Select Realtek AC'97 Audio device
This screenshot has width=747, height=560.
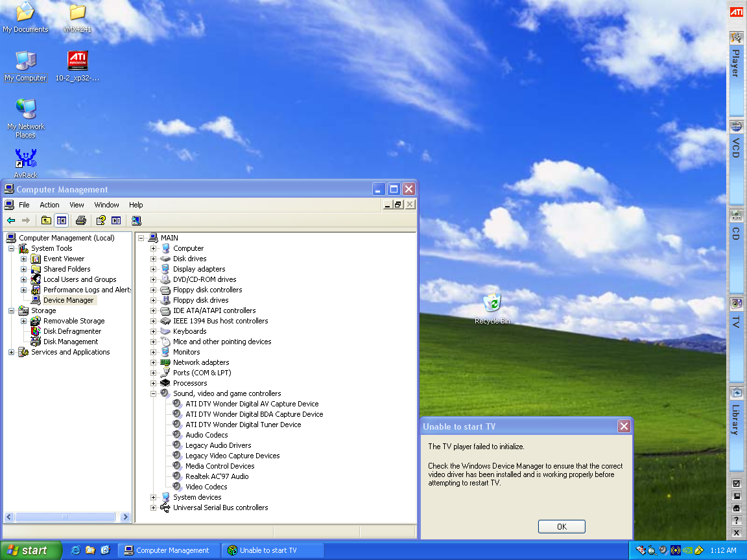point(217,476)
